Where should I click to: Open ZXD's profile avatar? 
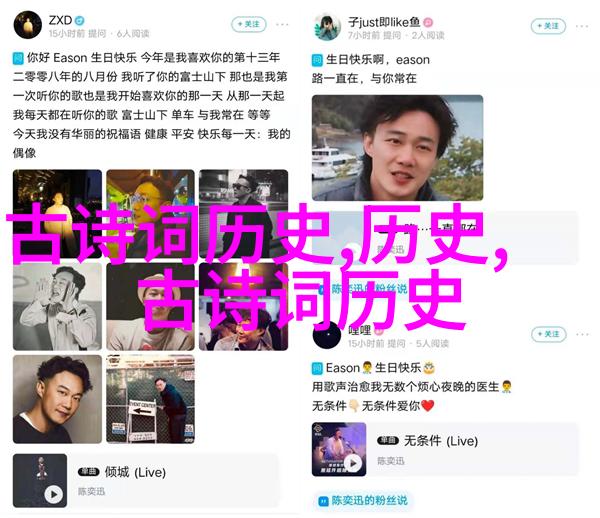[28, 25]
